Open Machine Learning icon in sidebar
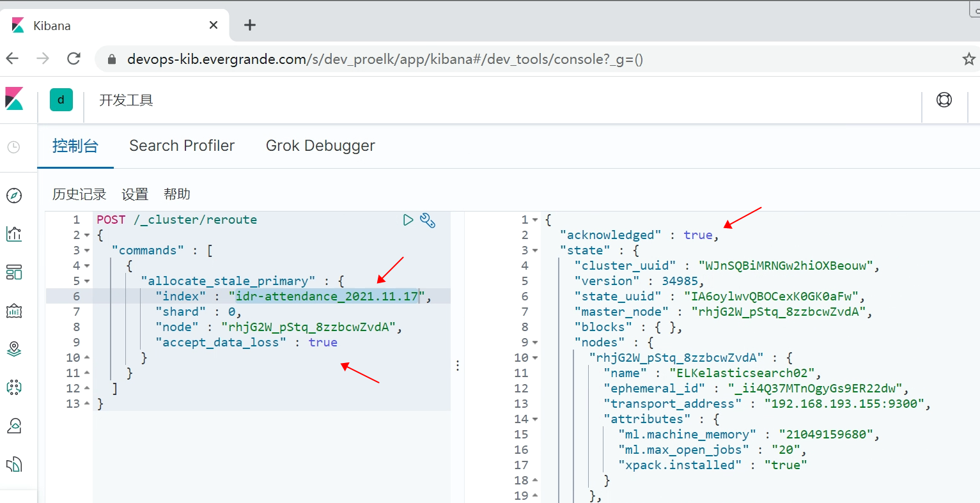Viewport: 980px width, 503px height. 14,387
